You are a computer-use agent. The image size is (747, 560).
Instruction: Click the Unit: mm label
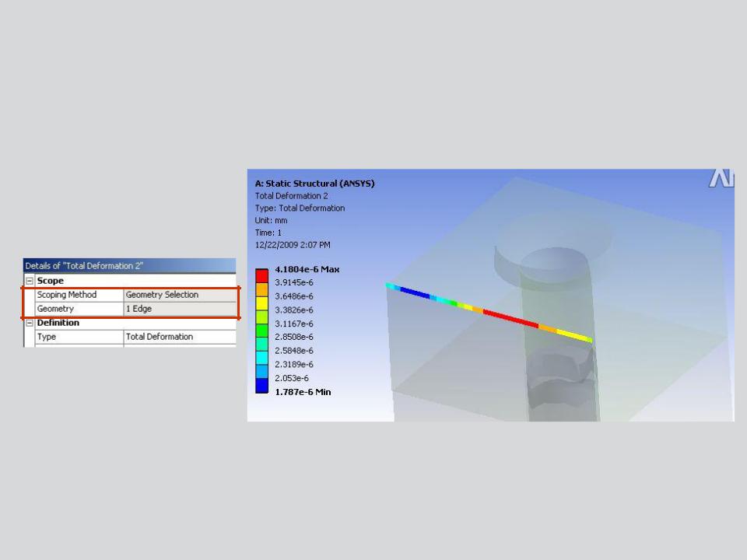(x=271, y=220)
